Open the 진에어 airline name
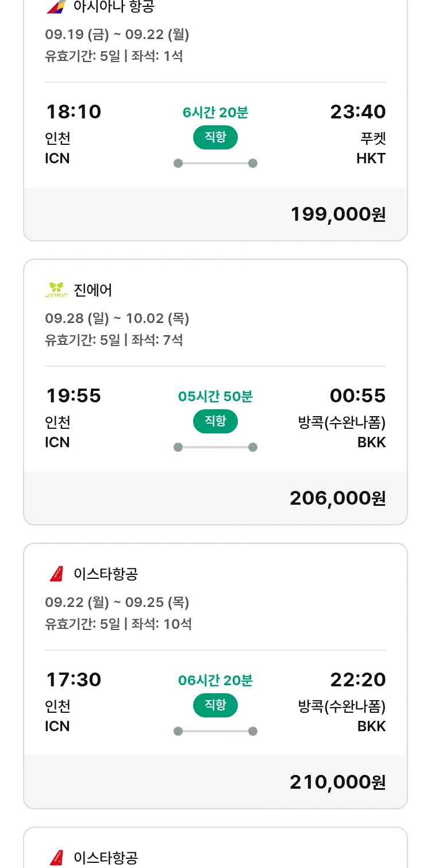The height and width of the screenshot is (868, 431). point(93,290)
